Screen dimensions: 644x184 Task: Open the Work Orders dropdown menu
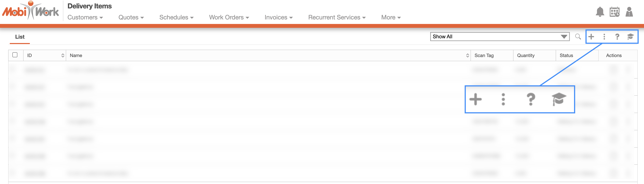(x=229, y=17)
